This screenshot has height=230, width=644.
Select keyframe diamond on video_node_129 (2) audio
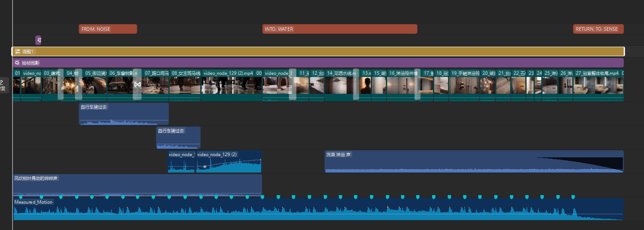pos(205,166)
